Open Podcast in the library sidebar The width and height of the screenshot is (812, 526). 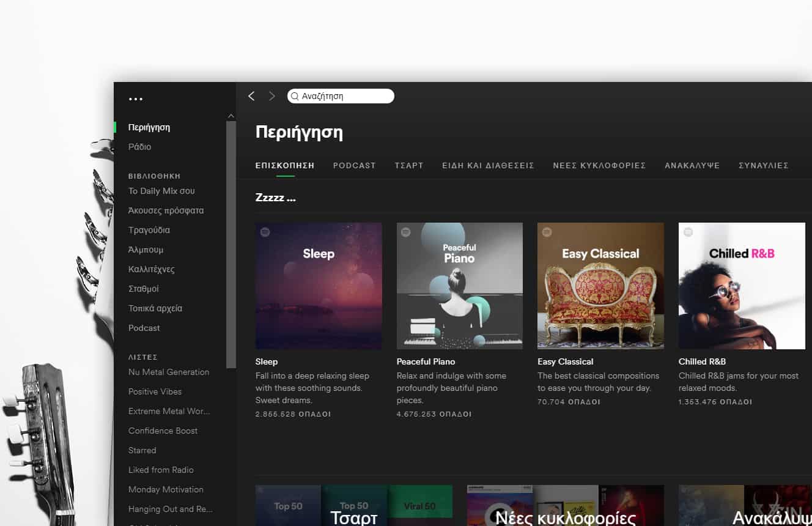[x=144, y=328]
